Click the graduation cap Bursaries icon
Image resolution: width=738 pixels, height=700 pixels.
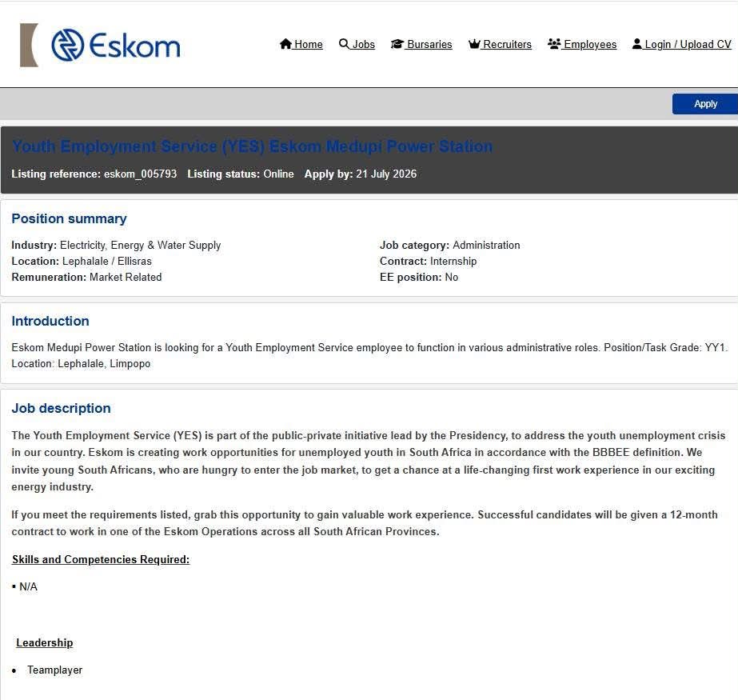(397, 44)
